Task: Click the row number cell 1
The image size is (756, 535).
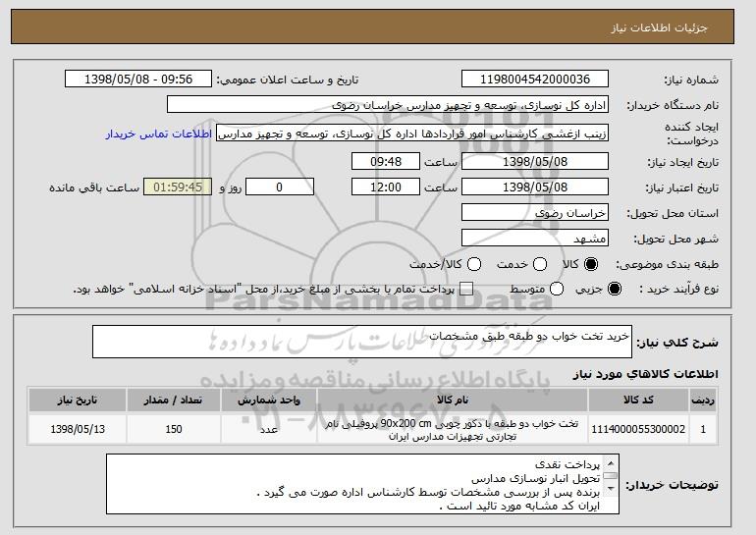Action: point(702,429)
